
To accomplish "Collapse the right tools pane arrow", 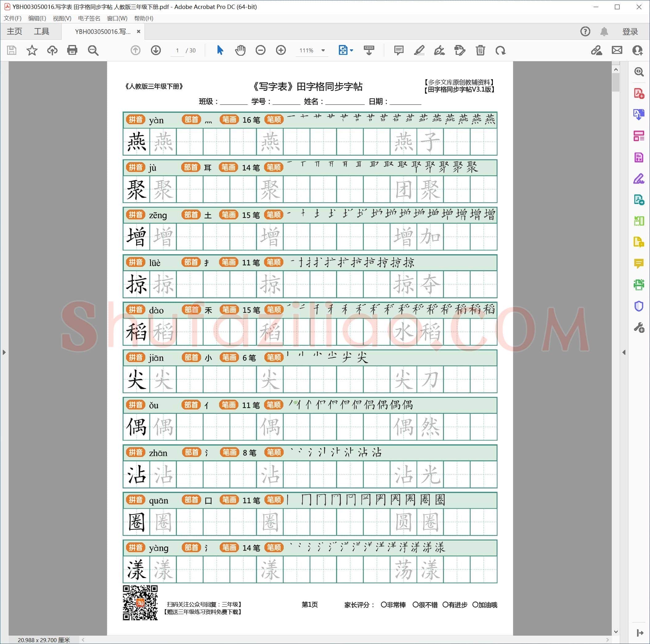I will click(x=624, y=352).
